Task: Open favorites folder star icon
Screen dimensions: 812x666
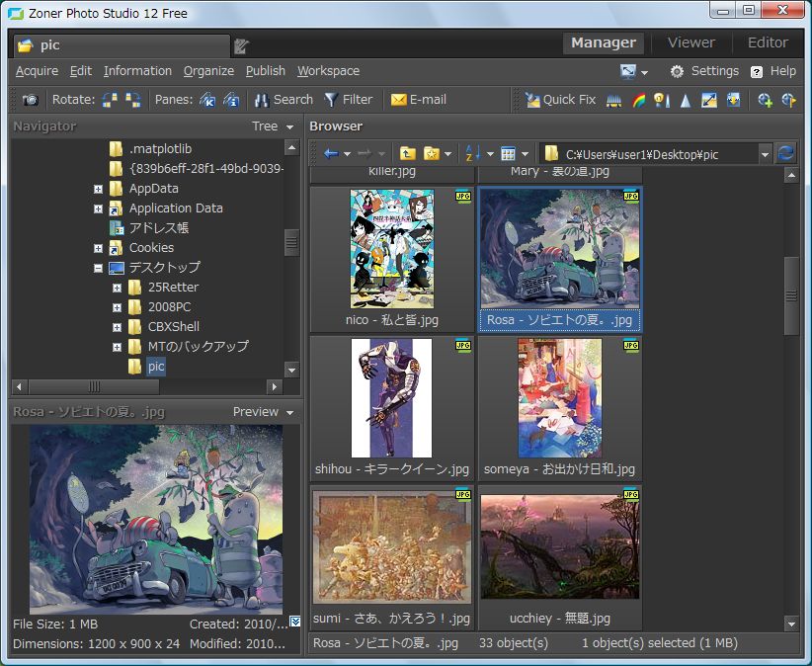Action: point(431,153)
